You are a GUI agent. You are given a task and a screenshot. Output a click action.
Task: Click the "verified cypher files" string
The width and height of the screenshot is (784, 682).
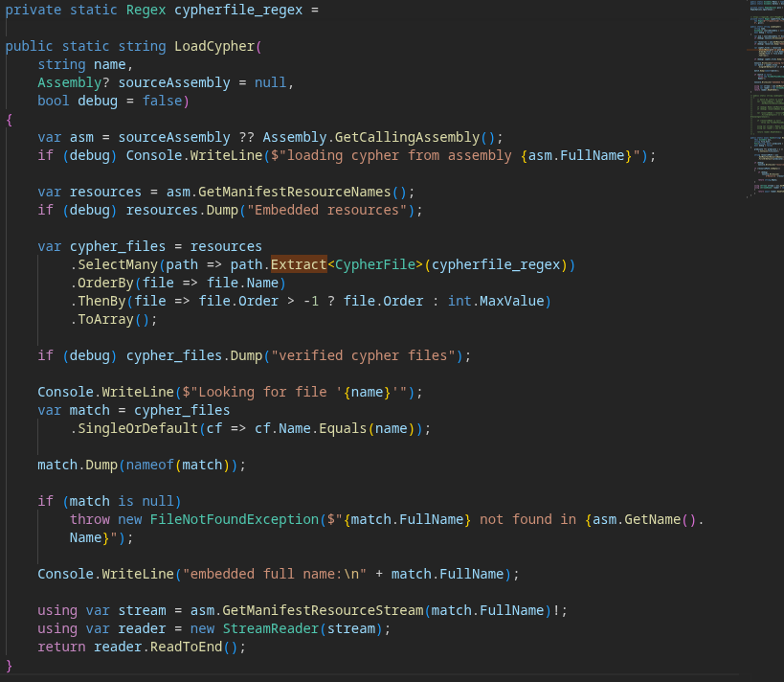coord(363,355)
